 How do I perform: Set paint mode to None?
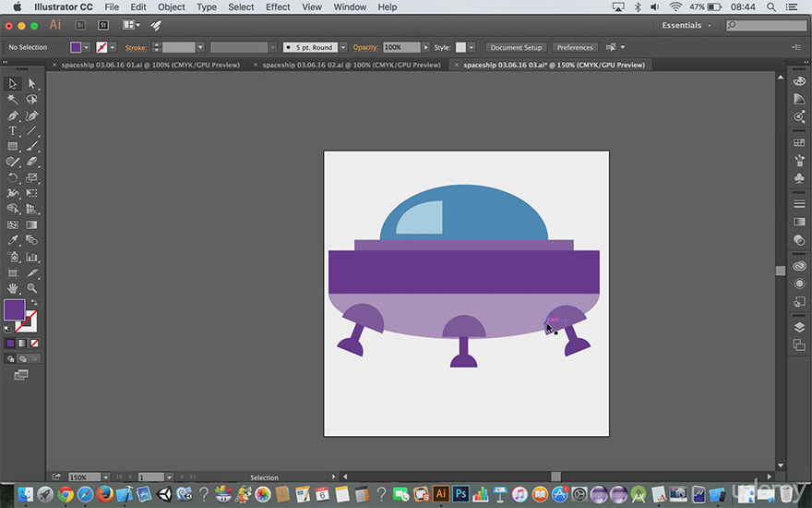pyautogui.click(x=34, y=344)
